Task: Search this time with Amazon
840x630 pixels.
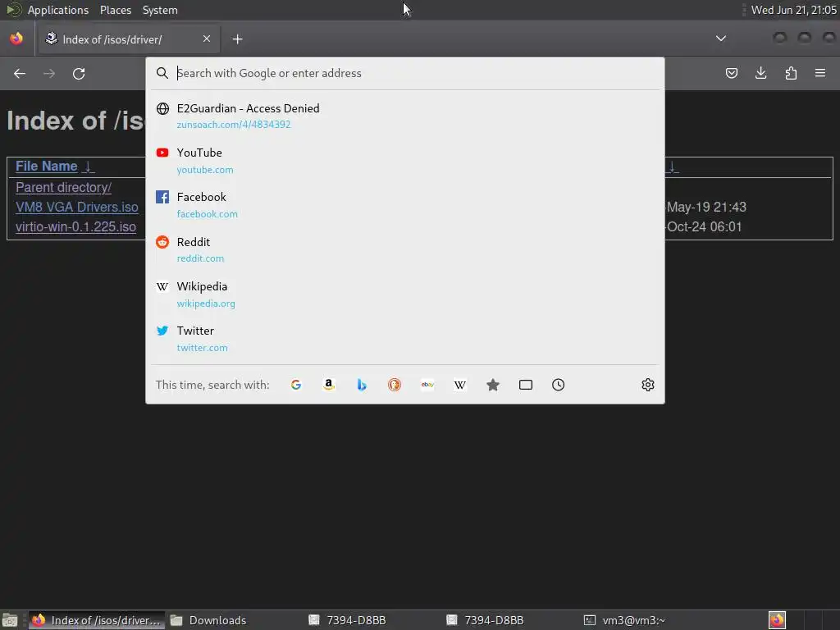Action: [x=329, y=385]
